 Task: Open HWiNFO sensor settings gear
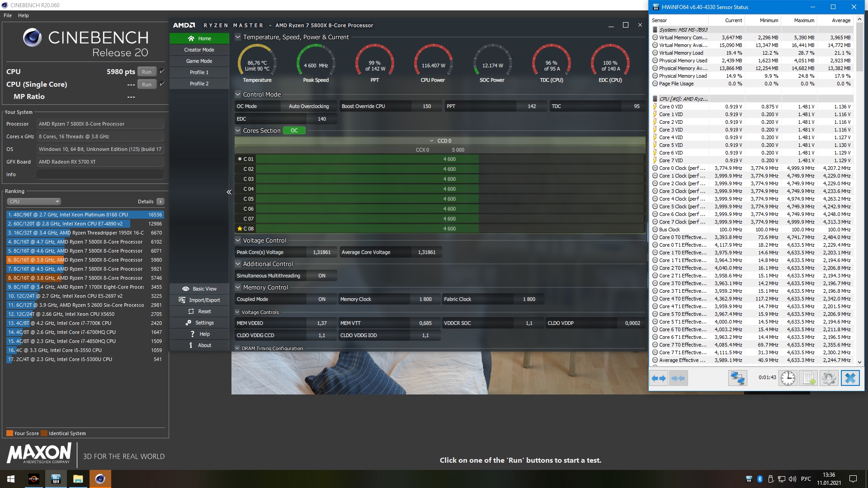829,378
